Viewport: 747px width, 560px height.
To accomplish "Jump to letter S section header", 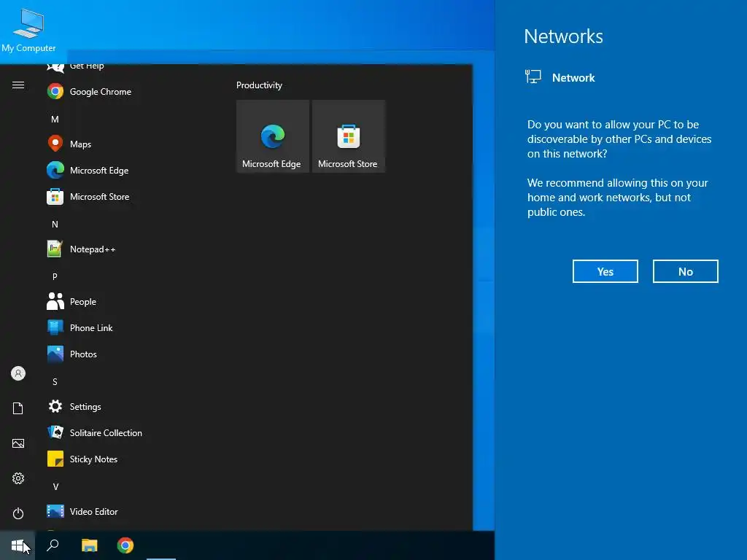I will 55,381.
